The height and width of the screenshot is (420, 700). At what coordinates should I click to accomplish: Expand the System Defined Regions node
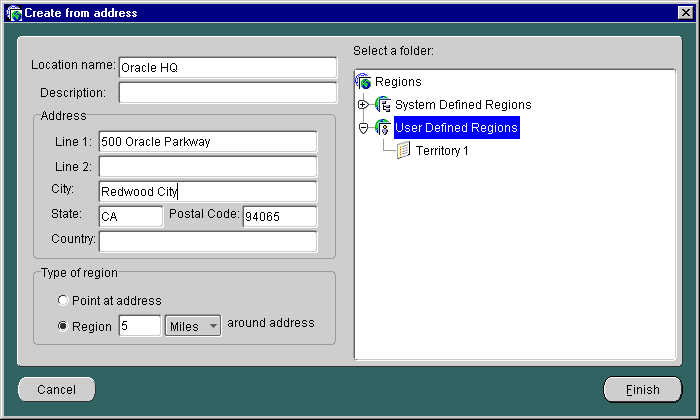[363, 104]
